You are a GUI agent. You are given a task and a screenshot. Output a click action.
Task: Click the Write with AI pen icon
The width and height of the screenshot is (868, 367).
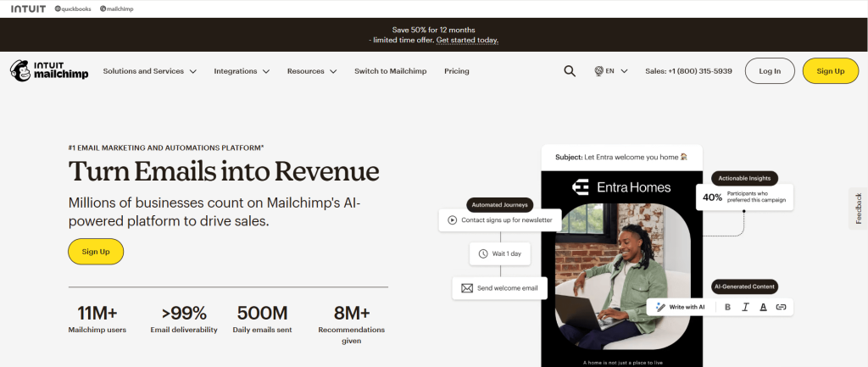[x=660, y=307]
